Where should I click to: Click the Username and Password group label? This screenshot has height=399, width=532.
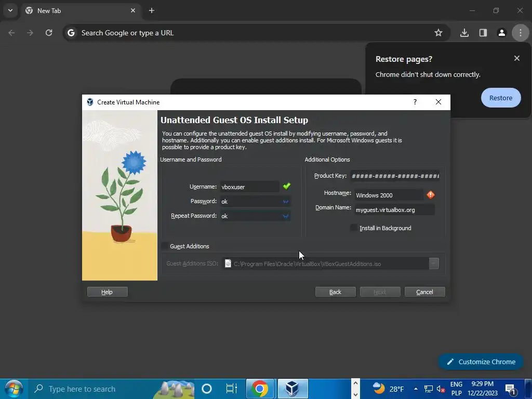click(x=191, y=159)
